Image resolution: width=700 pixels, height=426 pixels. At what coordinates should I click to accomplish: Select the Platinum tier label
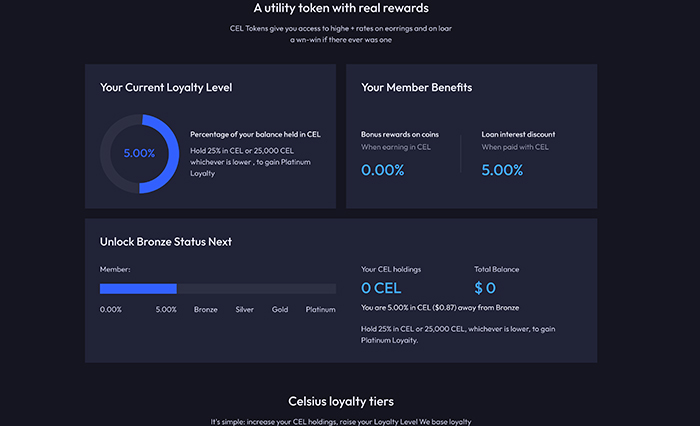321,309
